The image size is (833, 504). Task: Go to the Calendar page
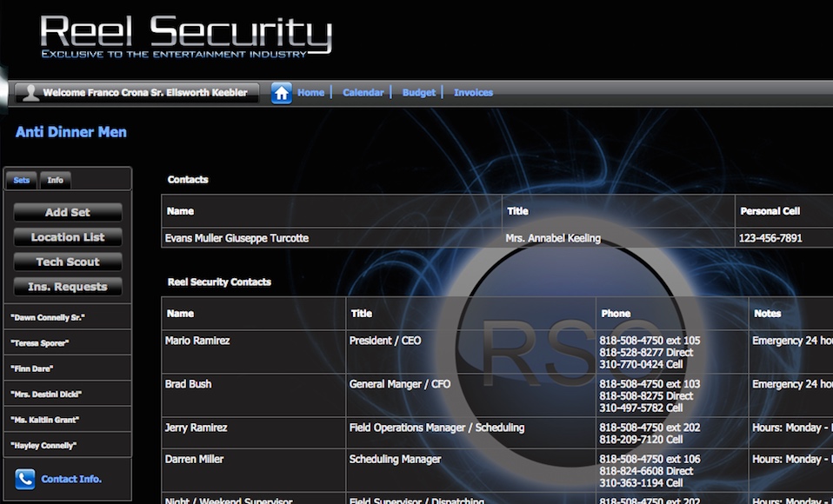363,93
